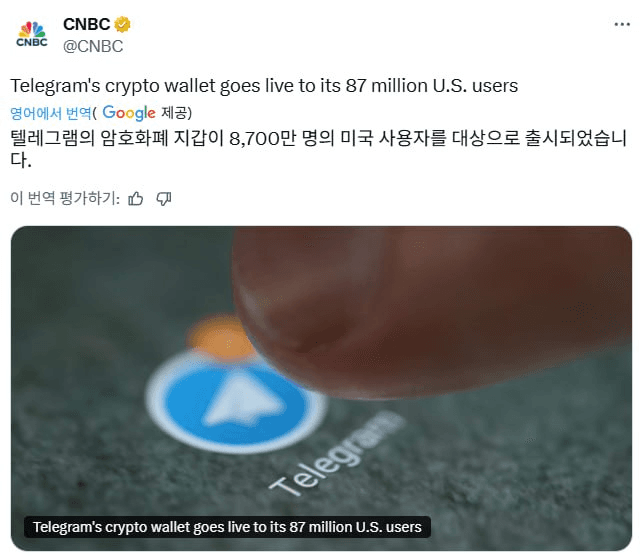Viewport: 642px width, 556px height.
Task: Open the @CNBC handle link
Action: pyautogui.click(x=93, y=46)
